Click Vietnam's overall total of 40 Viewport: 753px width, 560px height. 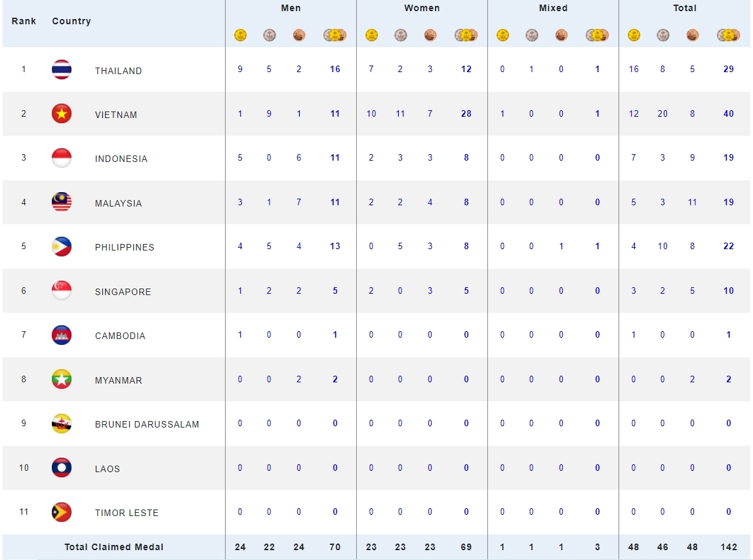coord(729,114)
